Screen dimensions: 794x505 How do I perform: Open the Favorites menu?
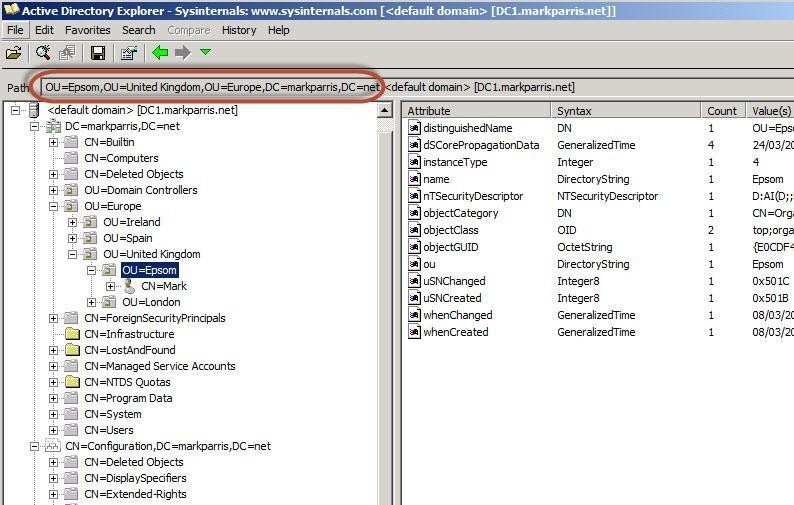88,30
